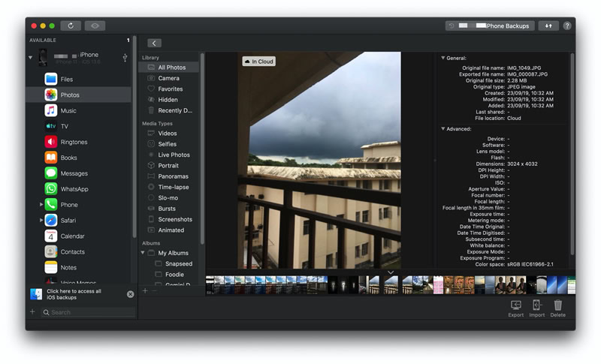The image size is (601, 364).
Task: Click here to access all iOS backups
Action: (74, 294)
